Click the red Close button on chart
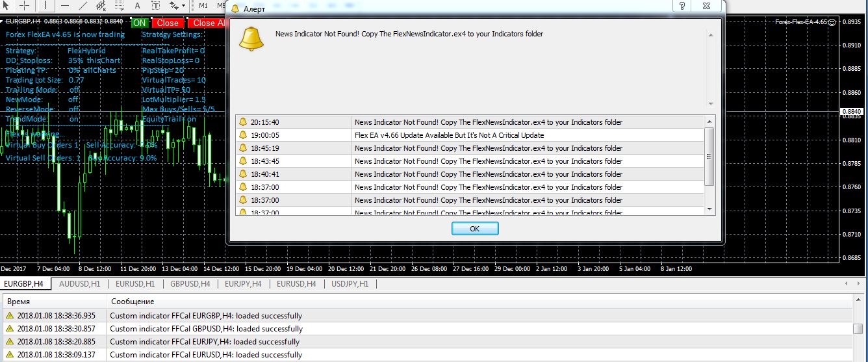This screenshot has height=362, width=868. [168, 23]
